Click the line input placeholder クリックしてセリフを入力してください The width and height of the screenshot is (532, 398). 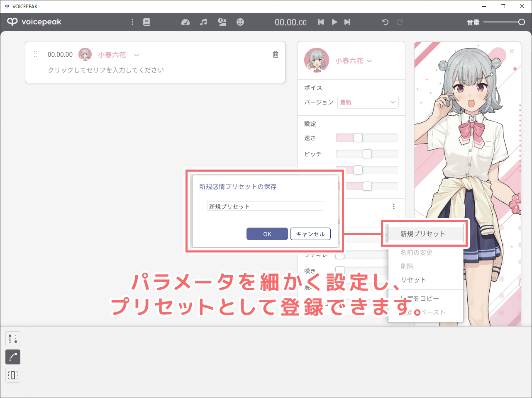(106, 70)
